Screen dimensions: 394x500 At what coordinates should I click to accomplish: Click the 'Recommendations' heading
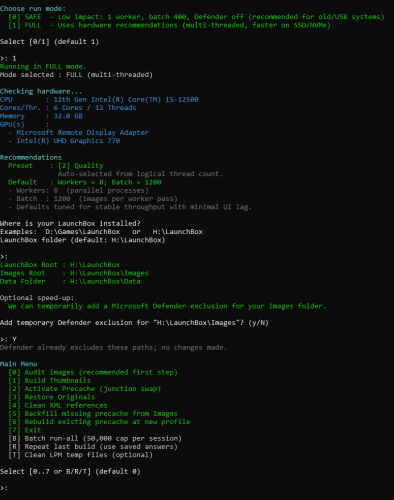point(31,157)
